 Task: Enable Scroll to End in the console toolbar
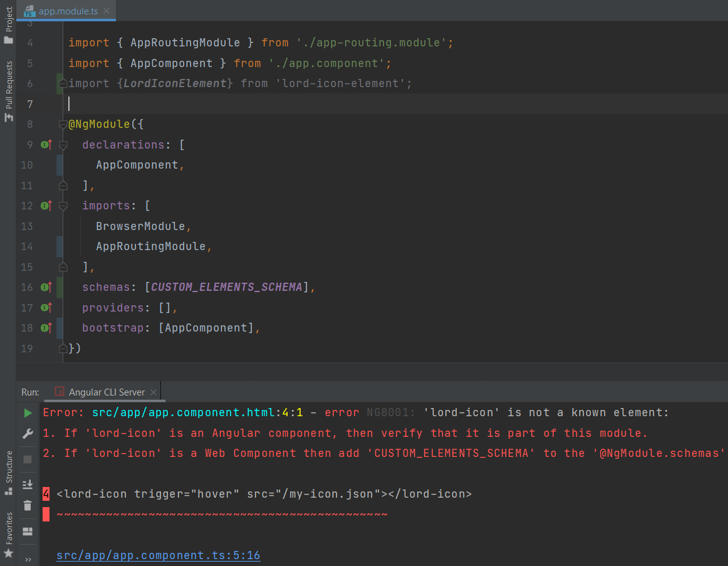(28, 483)
